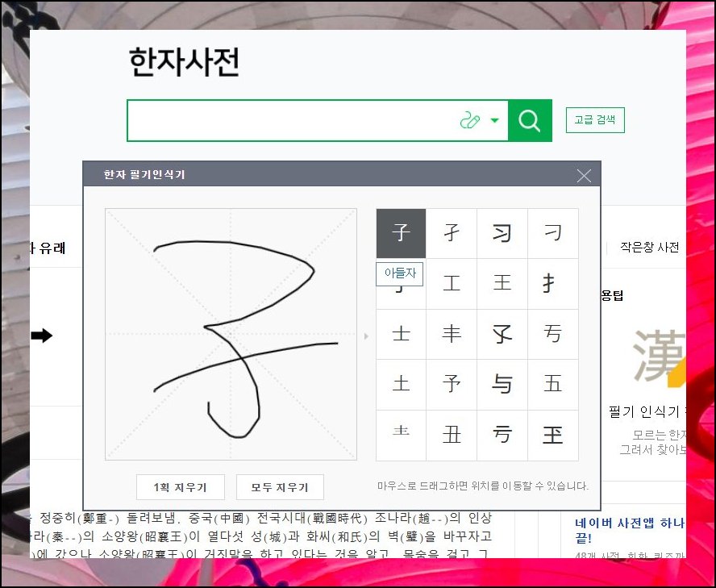Click the 모두 지우기 button
The height and width of the screenshot is (588, 716).
280,487
